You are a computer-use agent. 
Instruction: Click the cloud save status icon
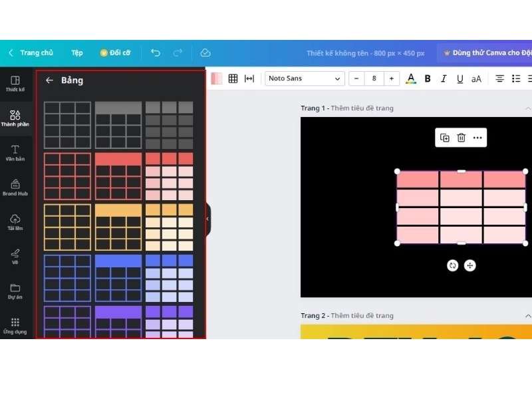[205, 53]
